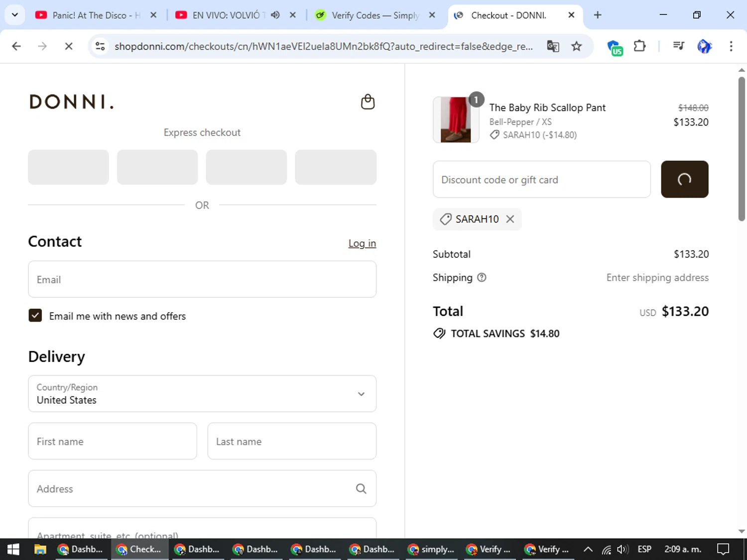Open the shopping bag cart icon
The image size is (747, 560).
[368, 102]
